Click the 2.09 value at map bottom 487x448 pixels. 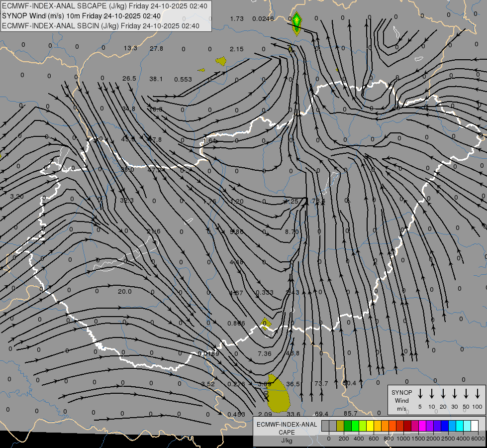pos(265,415)
